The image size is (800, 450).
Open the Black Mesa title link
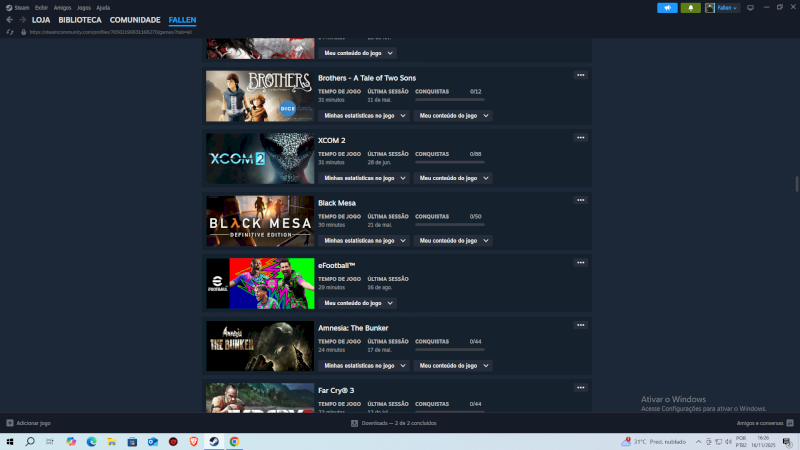(x=337, y=203)
